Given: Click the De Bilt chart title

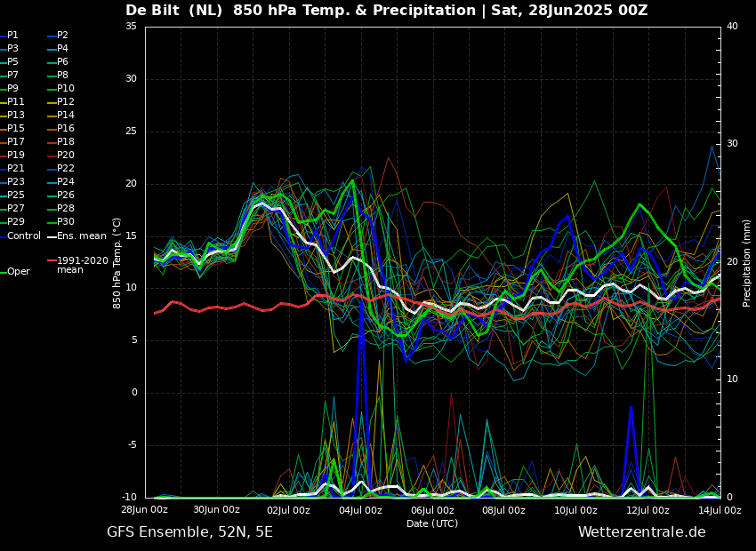Looking at the screenshot, I should coord(386,11).
